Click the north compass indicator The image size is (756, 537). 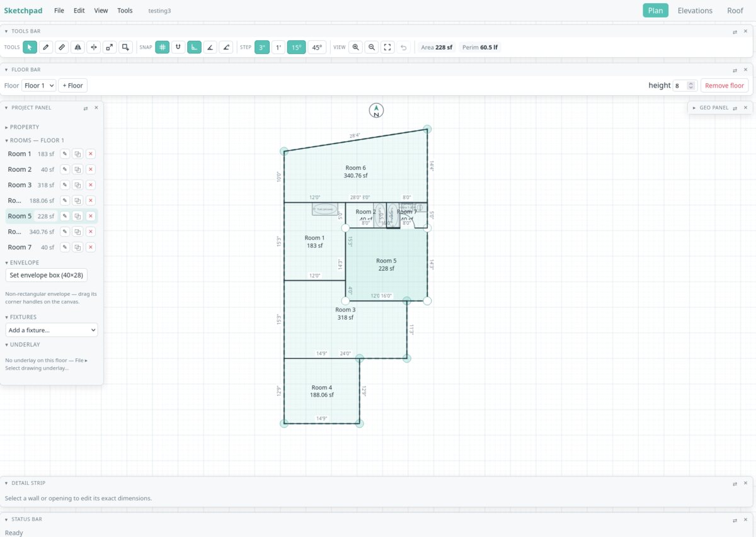click(376, 111)
